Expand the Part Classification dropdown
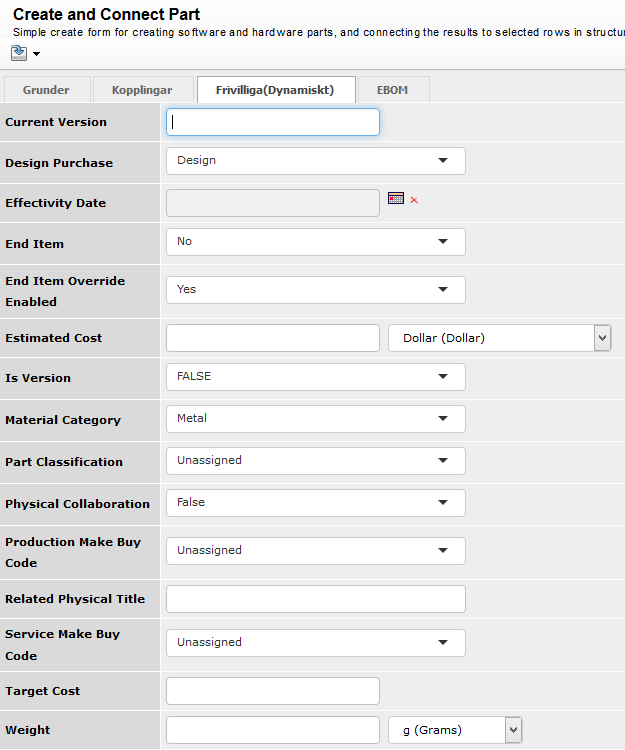This screenshot has width=625, height=750. point(315,461)
